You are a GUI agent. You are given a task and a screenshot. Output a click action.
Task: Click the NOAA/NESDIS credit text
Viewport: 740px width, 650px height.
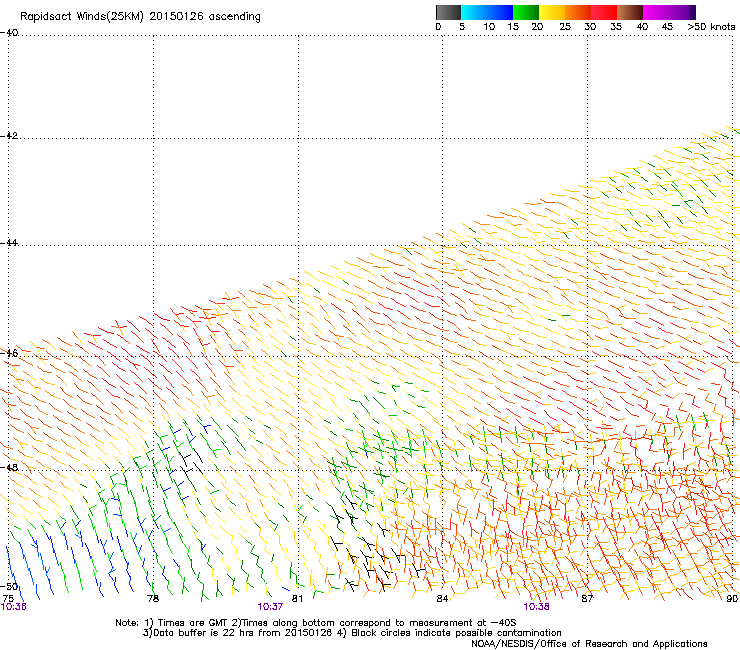point(589,644)
